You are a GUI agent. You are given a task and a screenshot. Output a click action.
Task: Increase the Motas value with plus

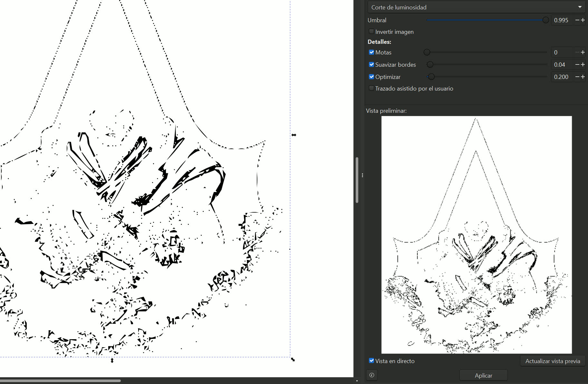point(583,52)
